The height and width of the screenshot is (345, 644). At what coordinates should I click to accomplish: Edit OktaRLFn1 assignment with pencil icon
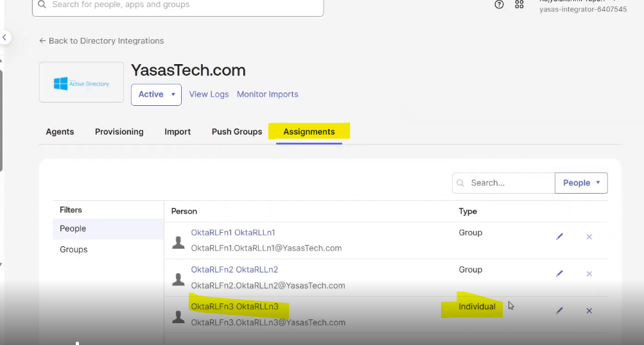(559, 237)
